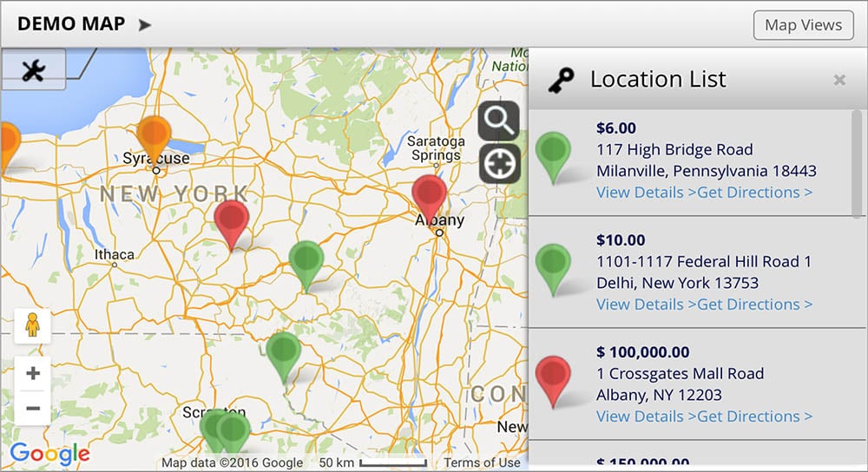Click the map search magnifier icon
Image resolution: width=868 pixels, height=472 pixels.
(499, 120)
